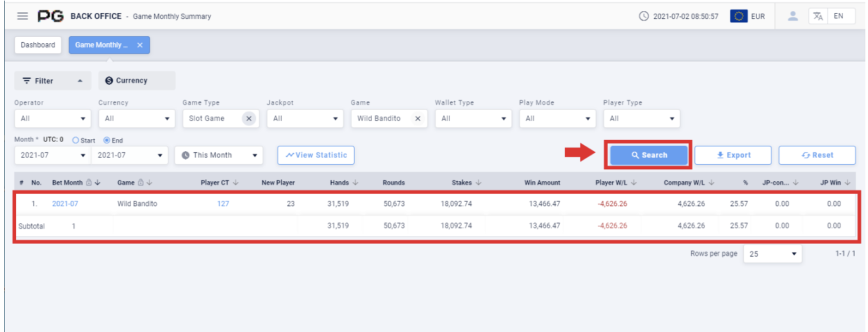Select the Start radio button
Screen dimensions: 868x332
[76, 140]
